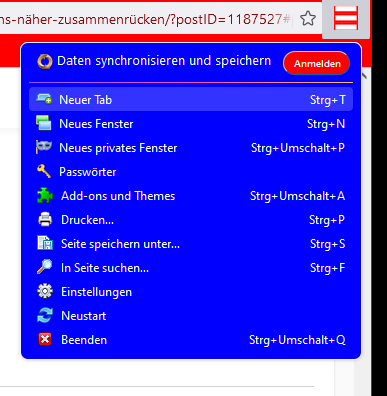
Task: Click the URL address bar field
Action: tap(147, 19)
